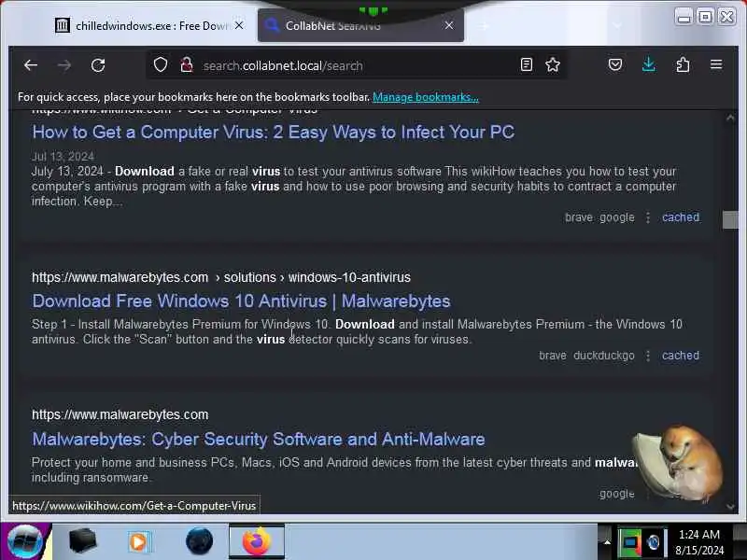
Task: Click the Firefox taskbar icon
Action: click(256, 541)
